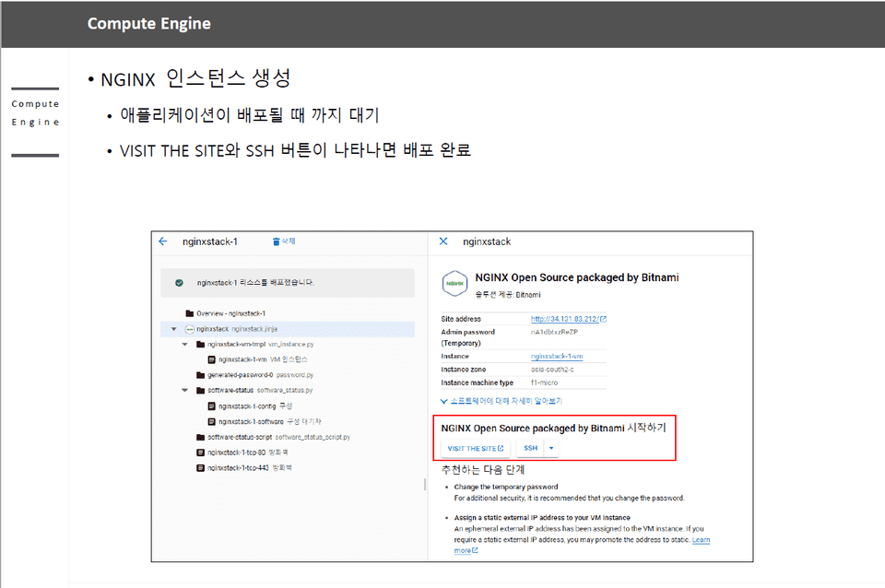This screenshot has width=885, height=588.
Task: Click the SSH button
Action: click(x=531, y=449)
